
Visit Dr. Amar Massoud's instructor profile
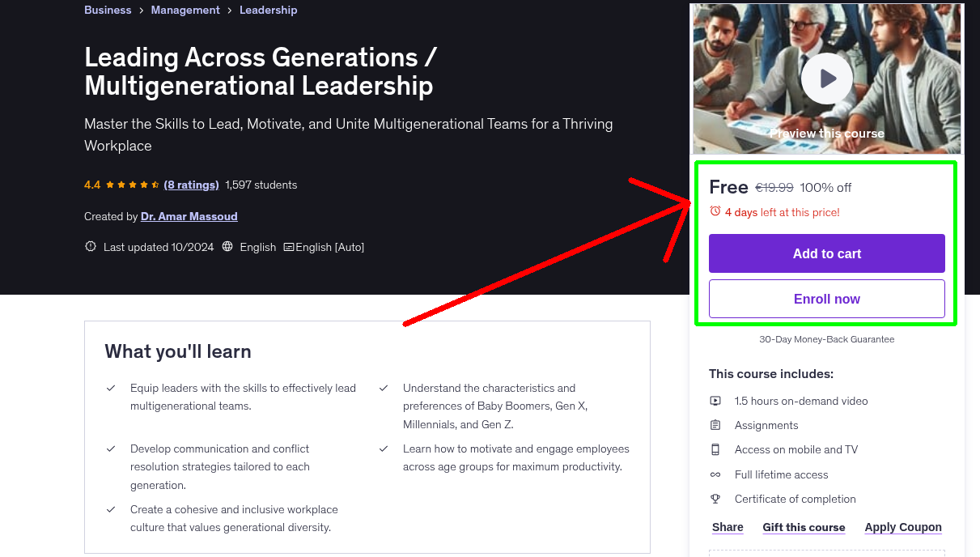189,216
